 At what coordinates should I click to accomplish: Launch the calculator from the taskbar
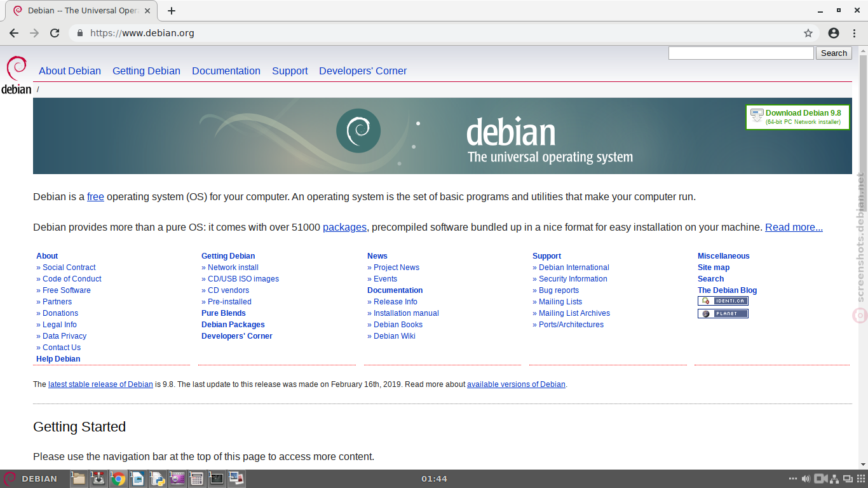click(196, 479)
